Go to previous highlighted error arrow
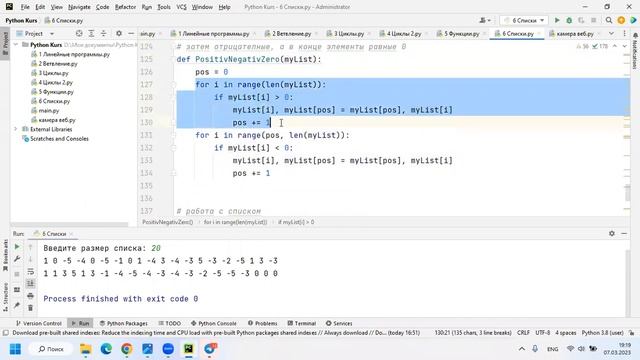 click(x=615, y=47)
